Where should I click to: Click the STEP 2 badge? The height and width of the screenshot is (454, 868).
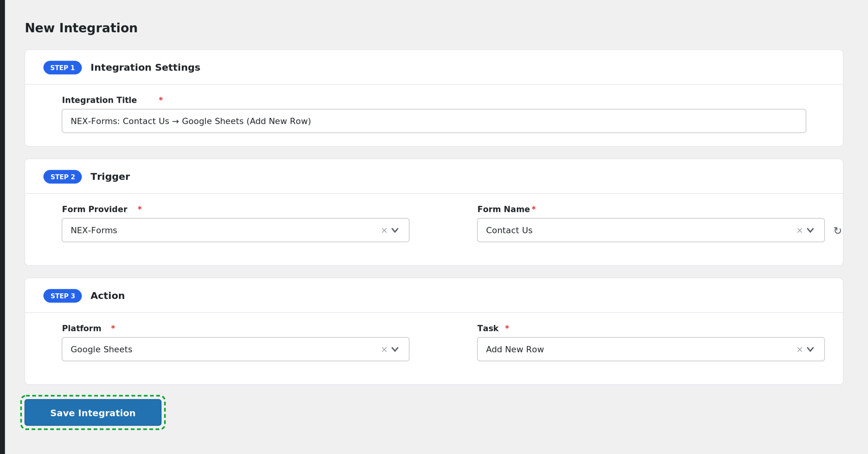click(62, 177)
